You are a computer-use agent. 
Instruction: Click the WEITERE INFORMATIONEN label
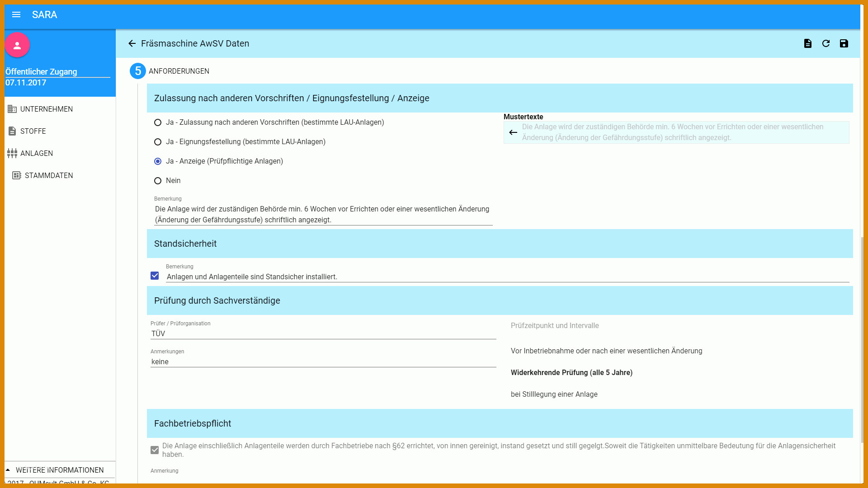click(x=60, y=470)
